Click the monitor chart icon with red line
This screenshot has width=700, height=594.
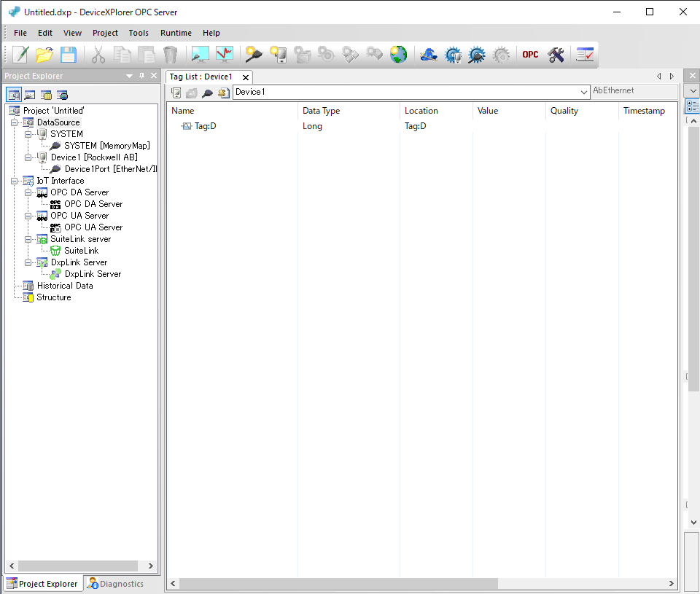(x=224, y=55)
